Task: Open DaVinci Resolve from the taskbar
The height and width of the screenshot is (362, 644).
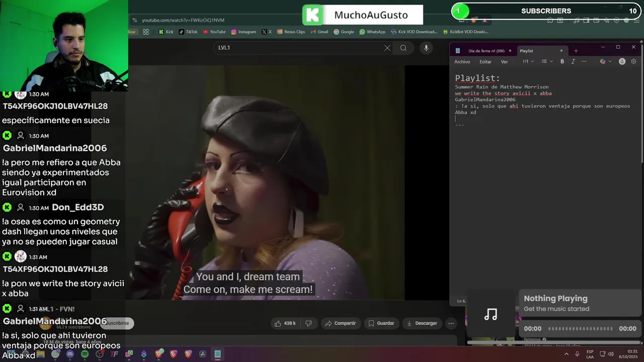Action: 203,354
